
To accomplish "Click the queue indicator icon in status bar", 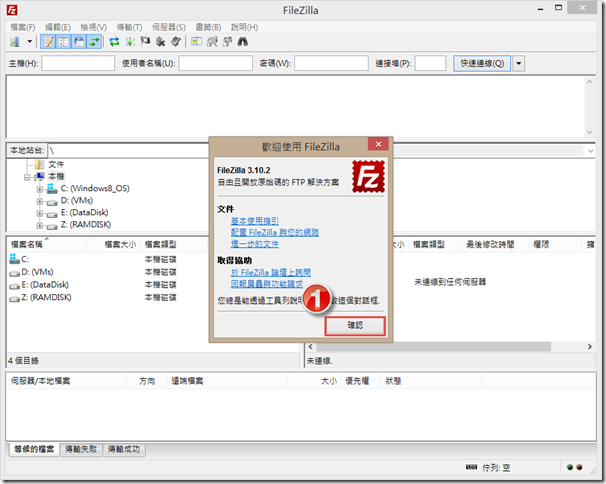I will tap(471, 467).
